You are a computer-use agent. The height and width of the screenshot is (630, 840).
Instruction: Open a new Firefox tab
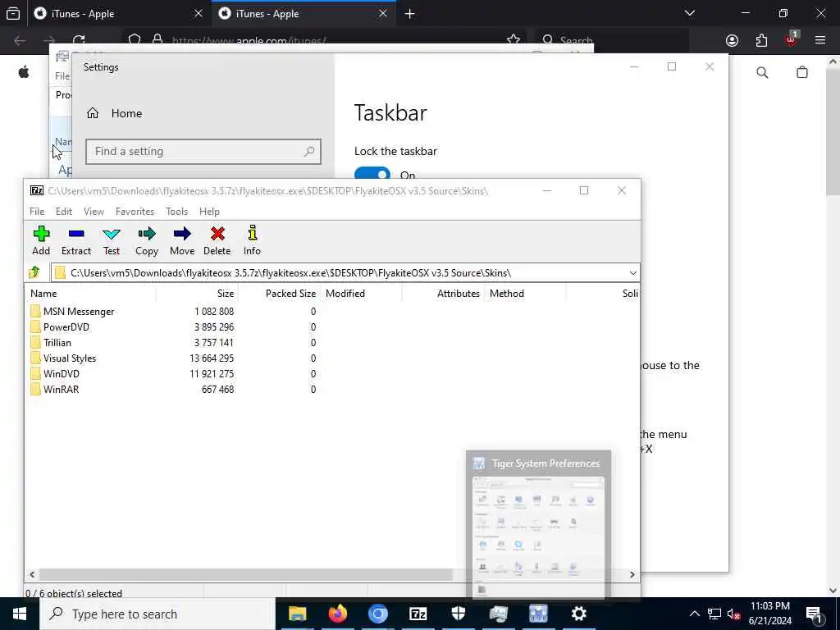410,13
